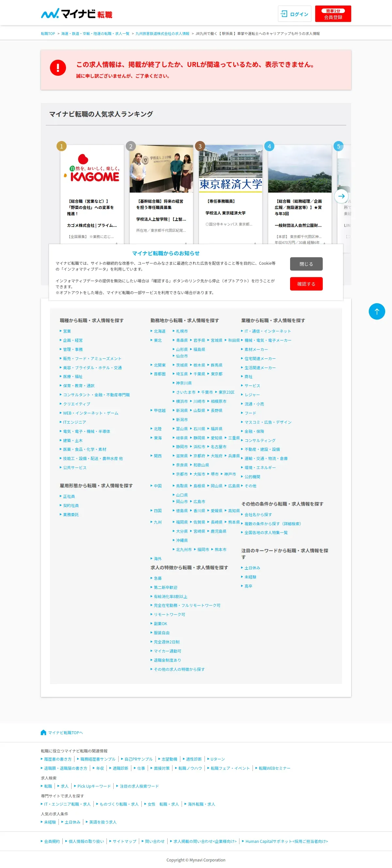Open the サイトマップ footer link

pyautogui.click(x=124, y=841)
